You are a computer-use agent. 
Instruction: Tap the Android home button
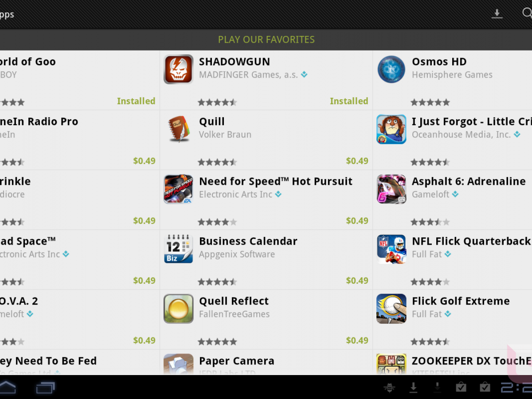pos(8,387)
